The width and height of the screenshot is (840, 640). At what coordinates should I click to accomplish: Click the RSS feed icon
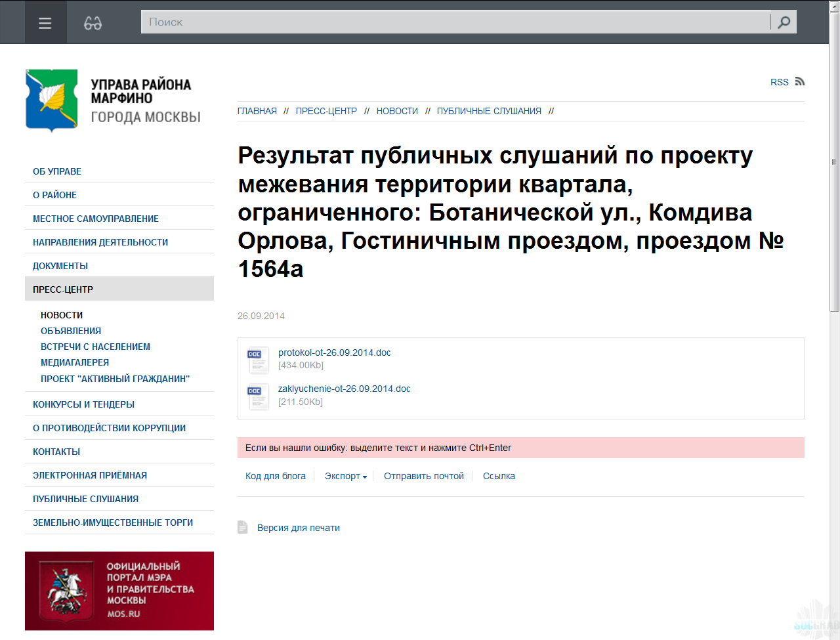pos(799,81)
